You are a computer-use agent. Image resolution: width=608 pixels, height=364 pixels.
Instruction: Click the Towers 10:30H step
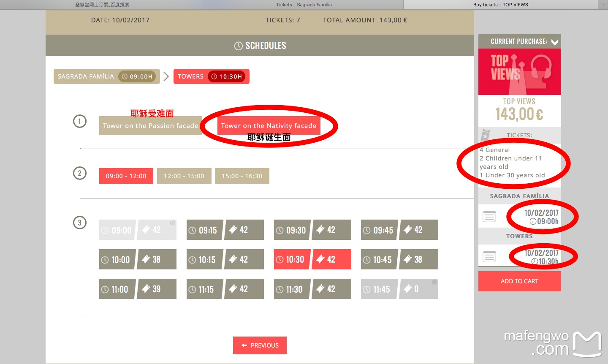pyautogui.click(x=211, y=76)
